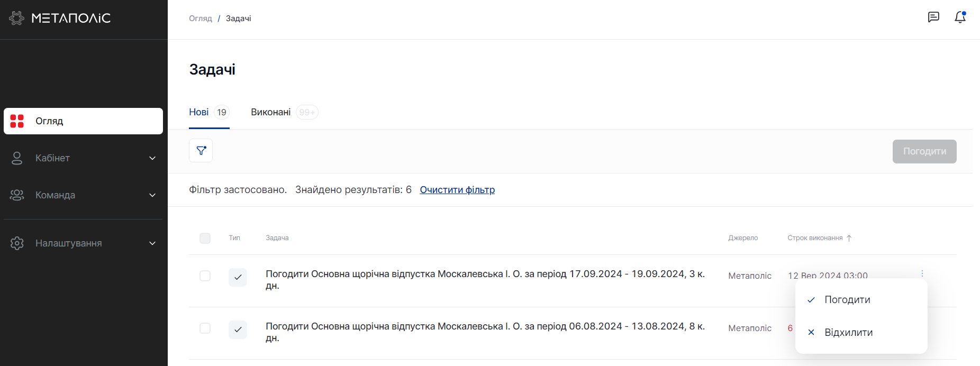Click the 99+ badge on Виконані tab
980x366 pixels.
pyautogui.click(x=307, y=112)
